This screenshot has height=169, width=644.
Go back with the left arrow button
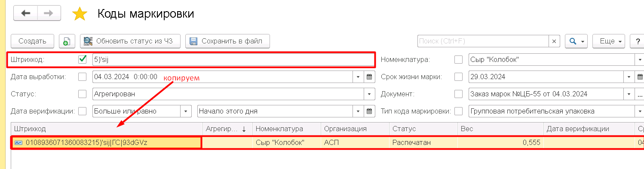[x=26, y=13]
